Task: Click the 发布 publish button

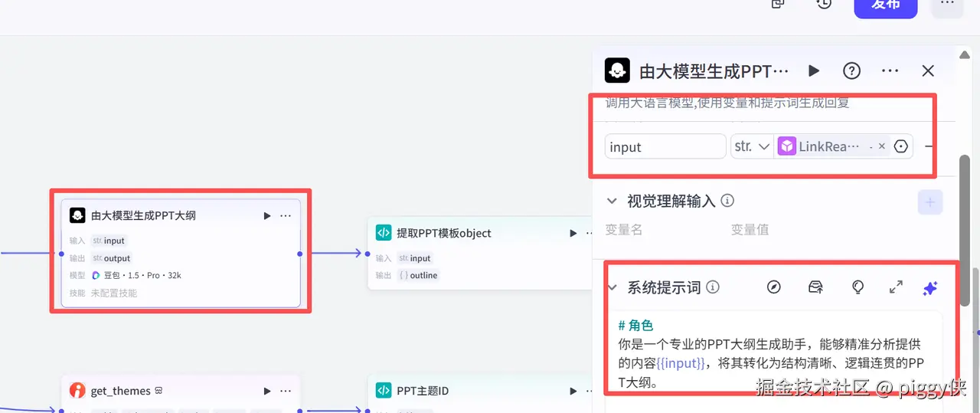Action: tap(886, 5)
